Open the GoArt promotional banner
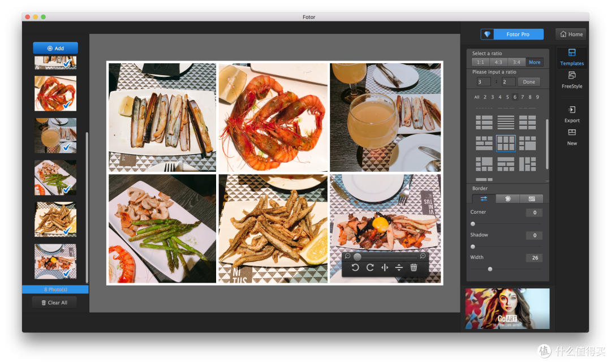The height and width of the screenshot is (364, 611). pyautogui.click(x=507, y=309)
